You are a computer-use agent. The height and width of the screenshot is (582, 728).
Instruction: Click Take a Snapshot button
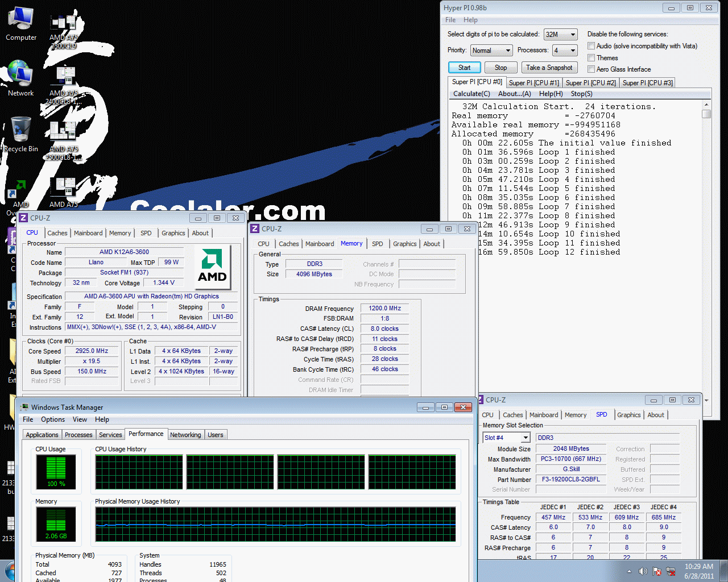[x=549, y=68]
